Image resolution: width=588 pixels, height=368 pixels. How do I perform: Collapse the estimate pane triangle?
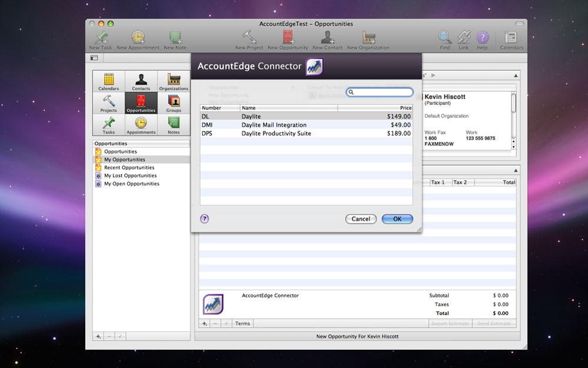(x=516, y=170)
